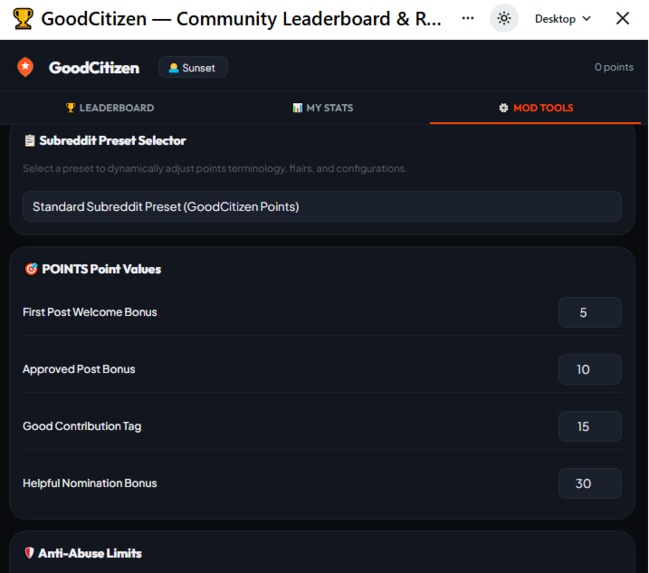Click the trophy icon on Leaderboard tab
This screenshot has height=573, width=649.
70,108
